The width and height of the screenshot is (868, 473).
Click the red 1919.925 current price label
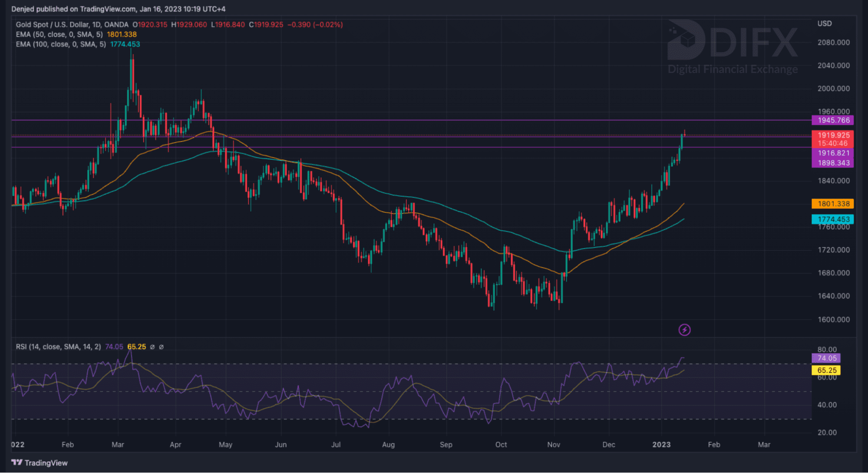[x=833, y=135]
